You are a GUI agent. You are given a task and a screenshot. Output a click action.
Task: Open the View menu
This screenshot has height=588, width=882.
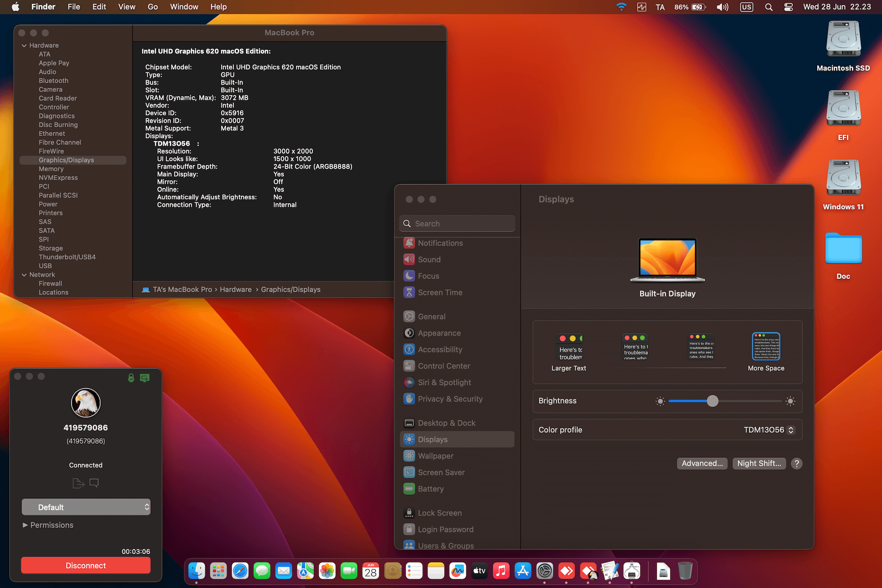point(127,7)
